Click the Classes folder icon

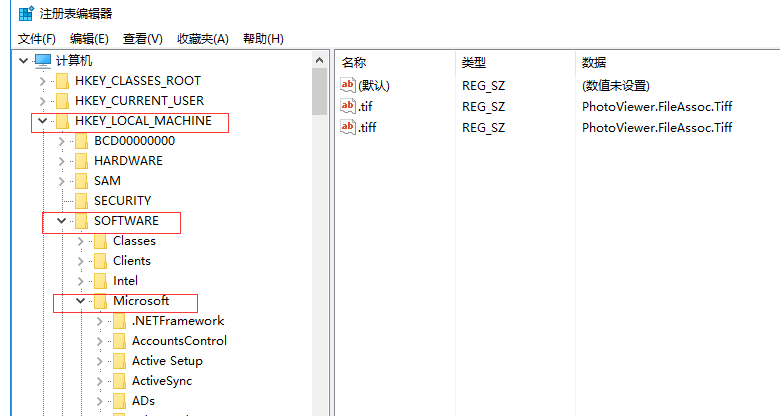[100, 241]
